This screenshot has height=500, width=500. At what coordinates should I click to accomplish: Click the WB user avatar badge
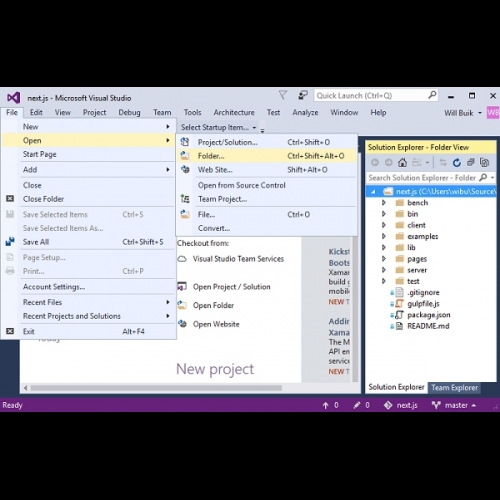point(493,113)
